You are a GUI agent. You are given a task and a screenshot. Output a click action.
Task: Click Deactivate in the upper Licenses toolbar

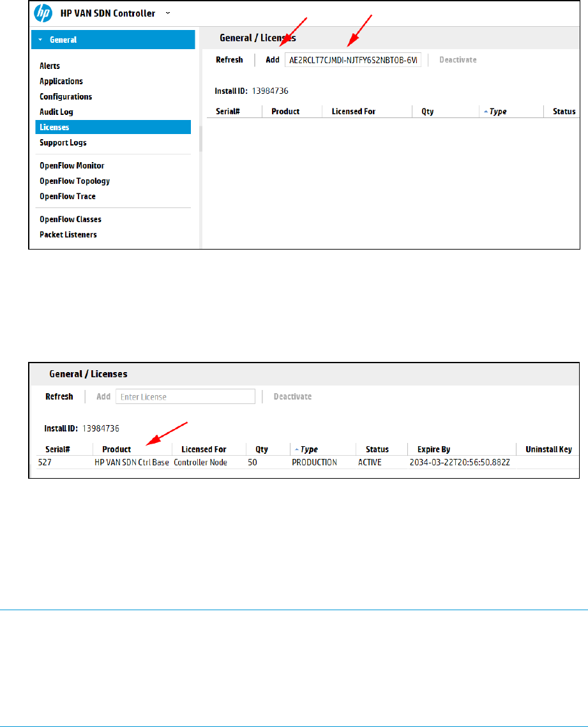coord(458,60)
